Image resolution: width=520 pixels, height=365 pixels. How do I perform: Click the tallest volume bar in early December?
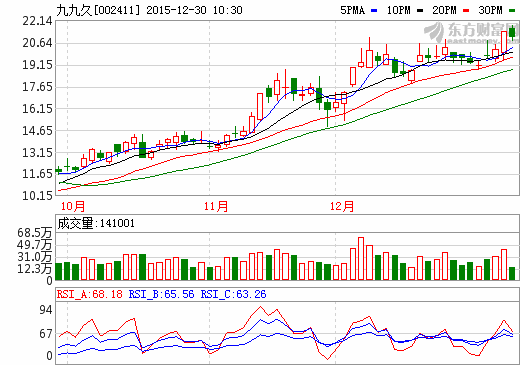pos(361,259)
